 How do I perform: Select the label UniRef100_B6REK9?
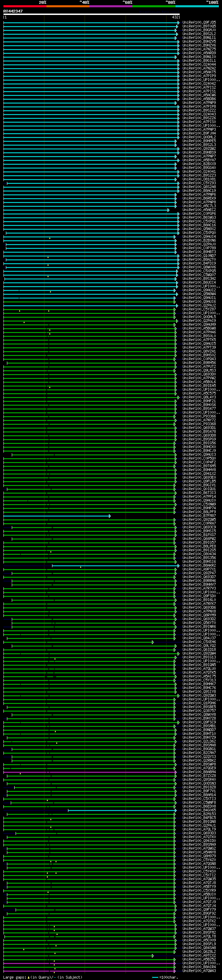click(x=199, y=198)
